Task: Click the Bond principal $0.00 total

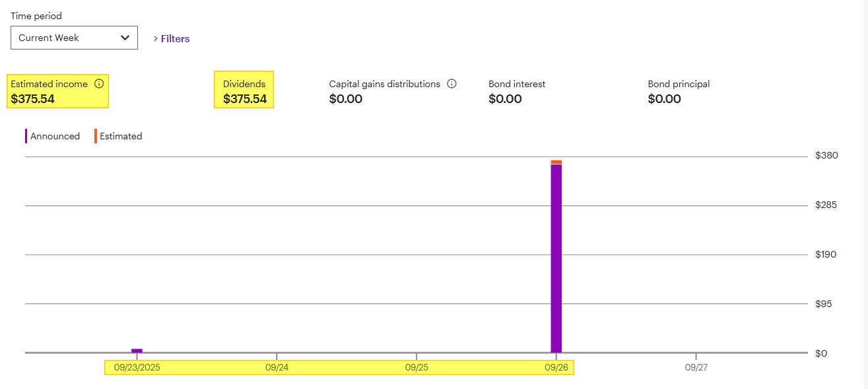Action: click(664, 99)
